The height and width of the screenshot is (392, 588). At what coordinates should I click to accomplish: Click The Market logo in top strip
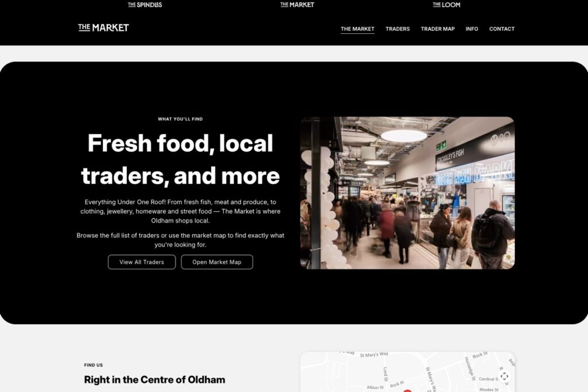point(297,5)
